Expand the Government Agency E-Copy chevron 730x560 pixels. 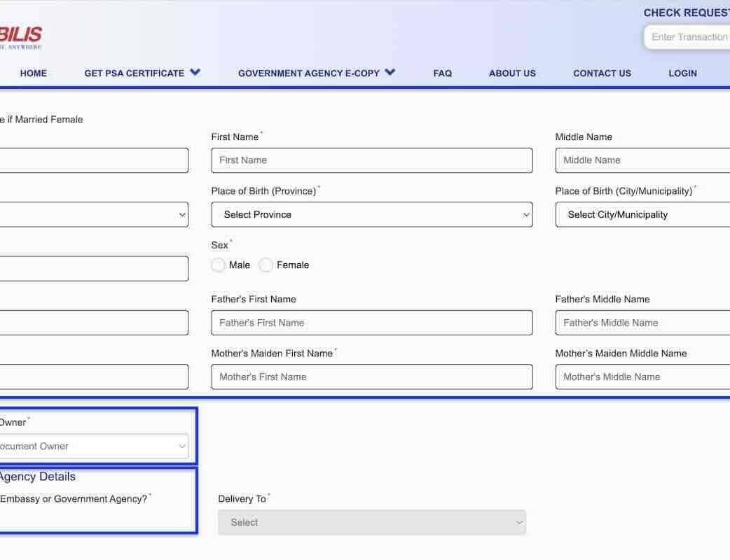pos(390,72)
